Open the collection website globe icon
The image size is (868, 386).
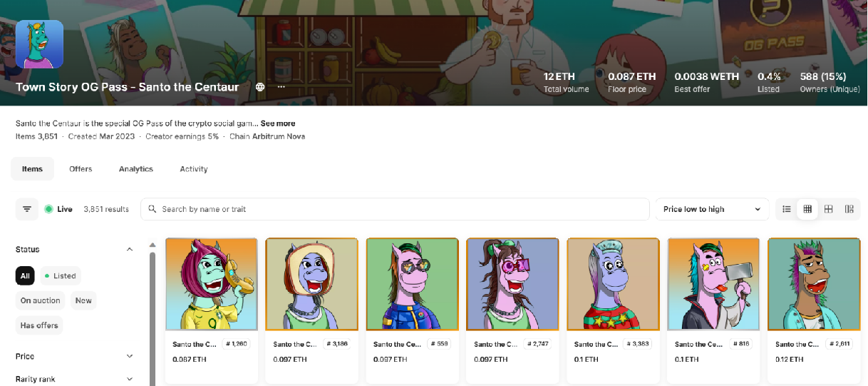click(x=260, y=86)
